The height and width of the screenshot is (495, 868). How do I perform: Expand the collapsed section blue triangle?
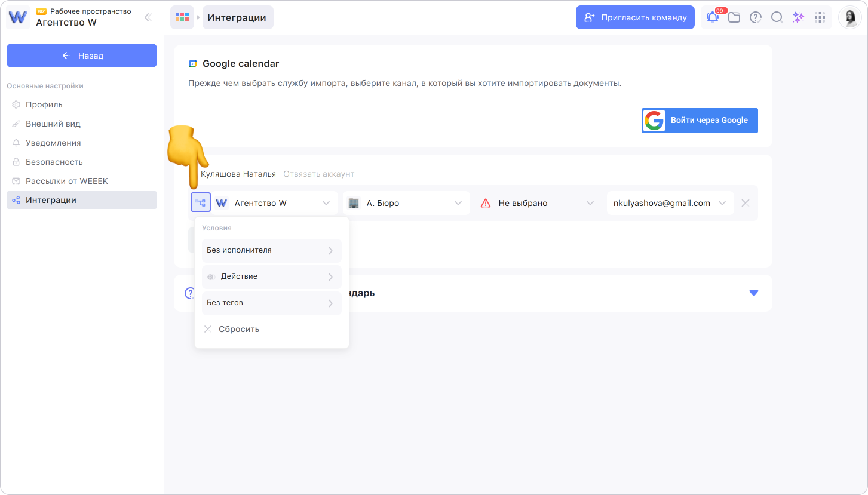tap(753, 293)
